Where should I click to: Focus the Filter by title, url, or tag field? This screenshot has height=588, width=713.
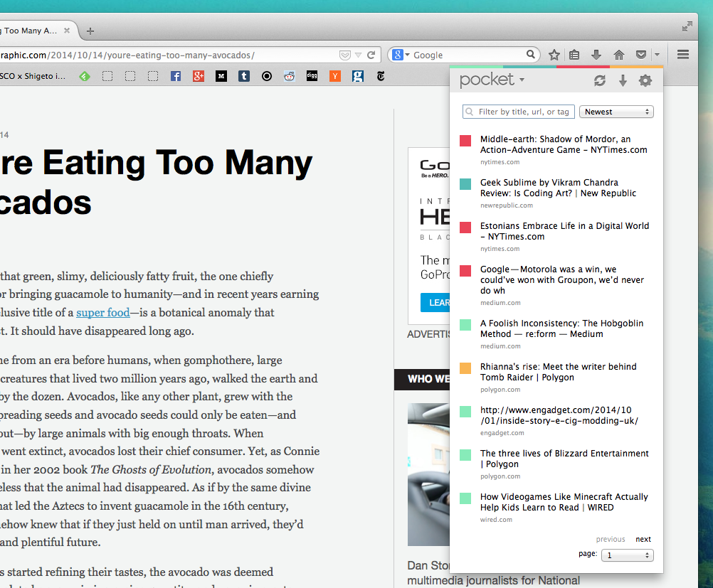(519, 112)
